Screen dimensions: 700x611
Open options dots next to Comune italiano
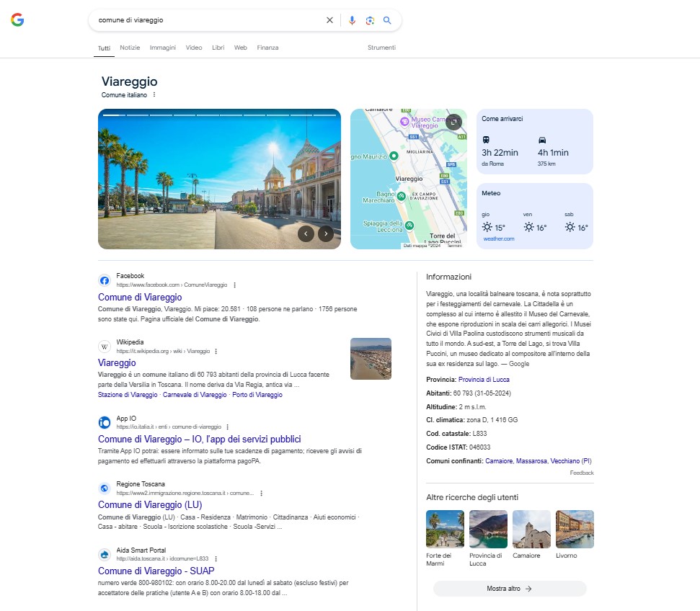point(154,94)
